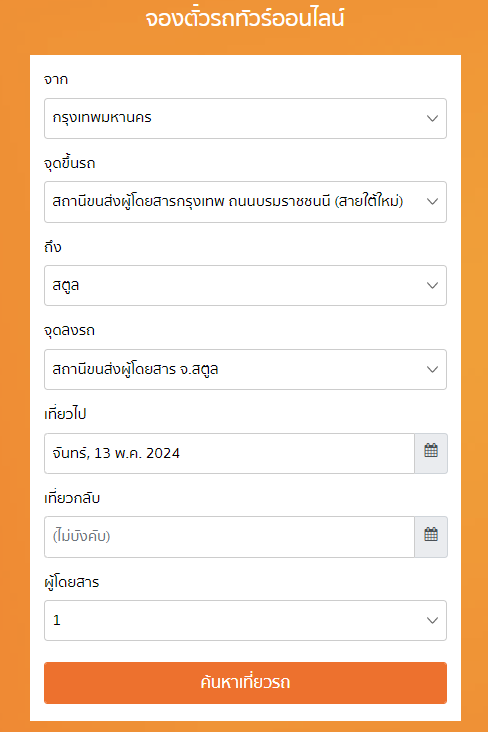Click the ค้นหาเที่ยวรถ search button
The image size is (488, 732).
point(245,683)
